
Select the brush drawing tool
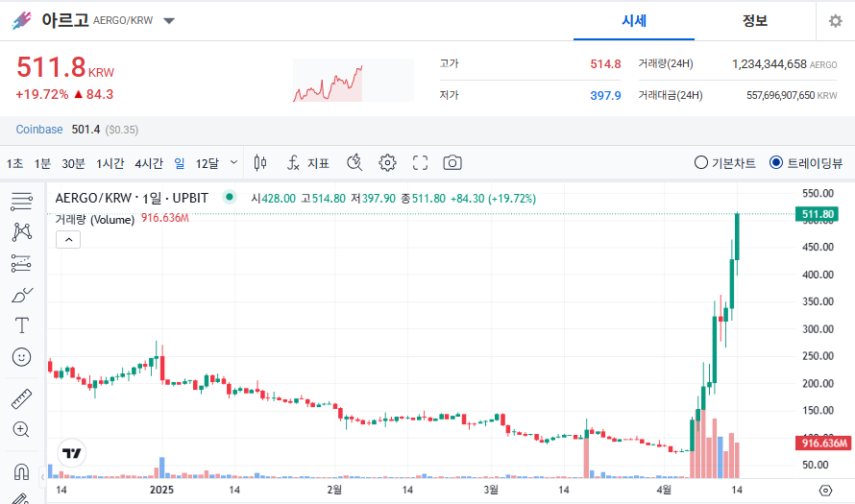tap(21, 295)
